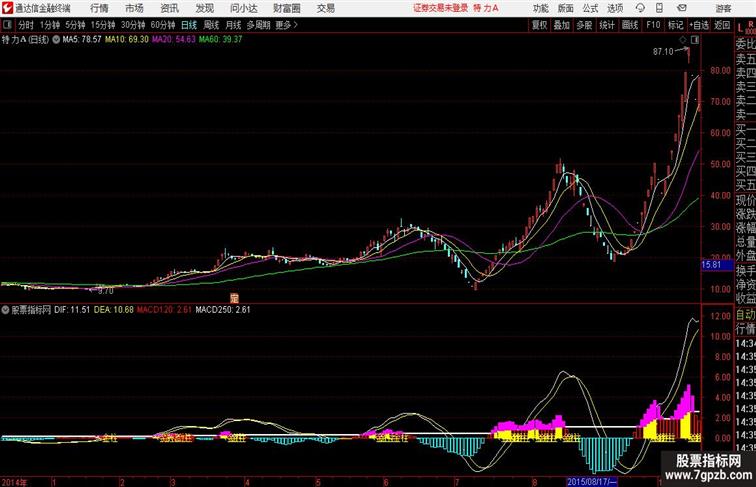Click the 画线 drawing toolbar button

pyautogui.click(x=630, y=25)
